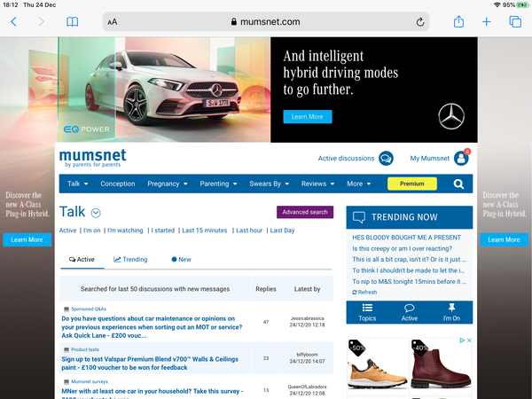
Task: Open the Active discussions chat icon
Action: pos(386,159)
